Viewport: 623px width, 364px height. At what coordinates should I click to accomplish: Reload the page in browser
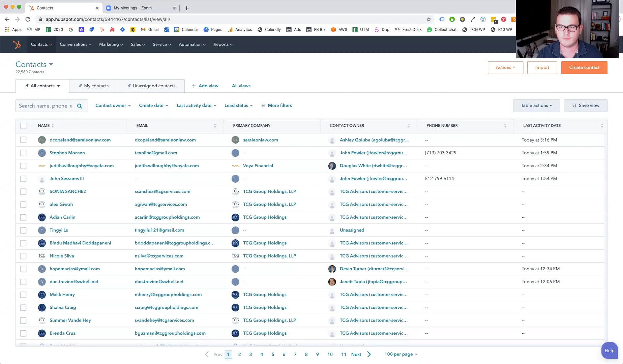28,20
